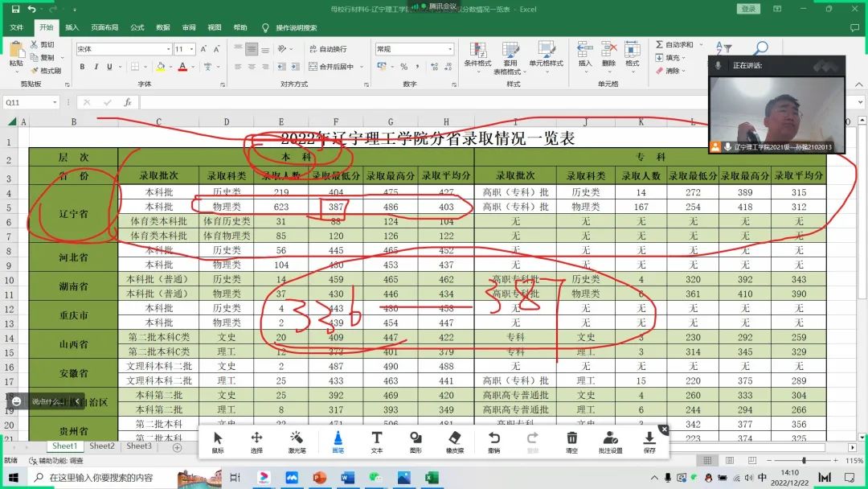Expand the font color dropdown arrow
868x489 pixels.
point(193,67)
